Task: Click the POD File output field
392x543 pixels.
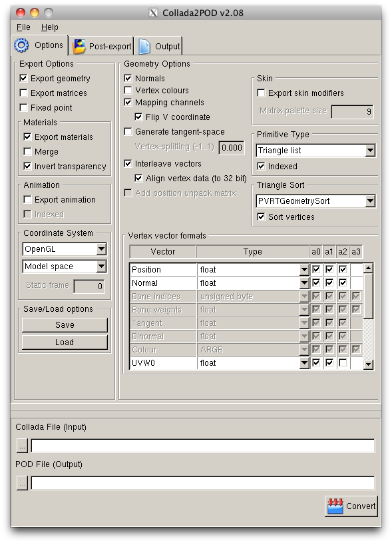Action: coord(203,483)
